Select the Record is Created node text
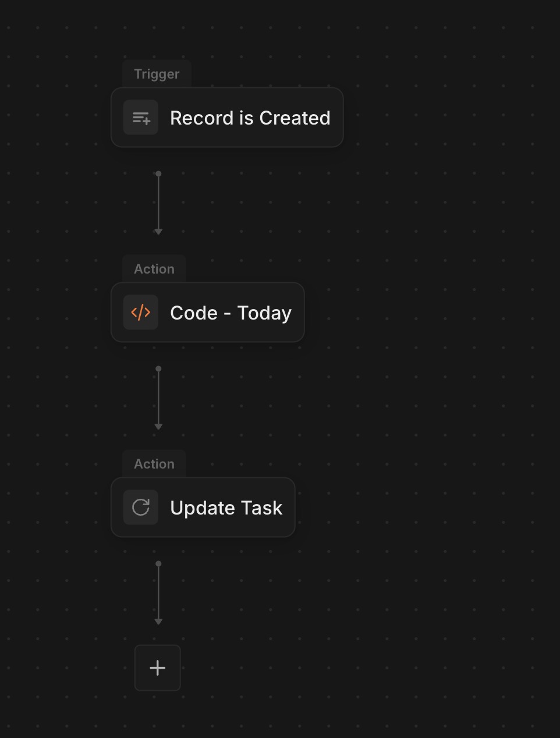560x738 pixels. pyautogui.click(x=250, y=118)
